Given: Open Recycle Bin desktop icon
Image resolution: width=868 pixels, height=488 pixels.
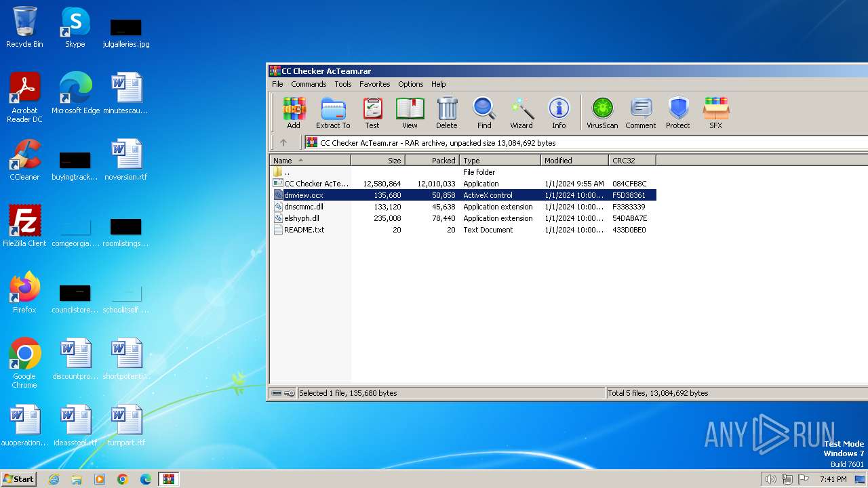Looking at the screenshot, I should [x=24, y=27].
